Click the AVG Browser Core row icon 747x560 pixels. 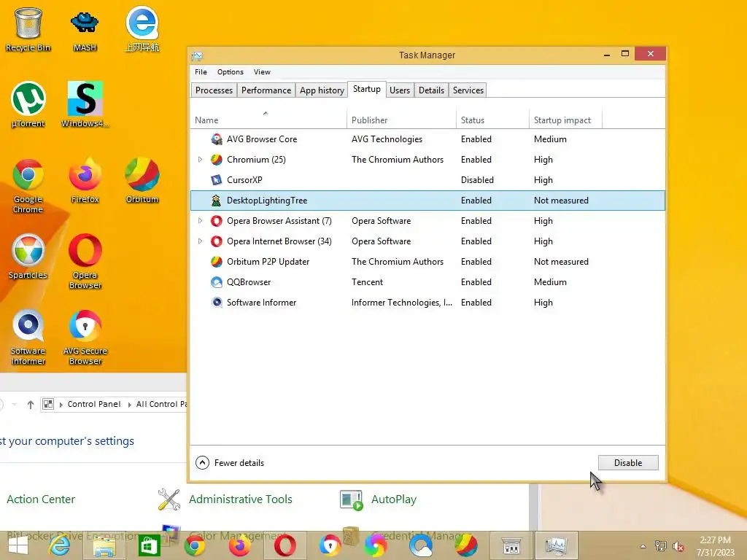coord(216,139)
